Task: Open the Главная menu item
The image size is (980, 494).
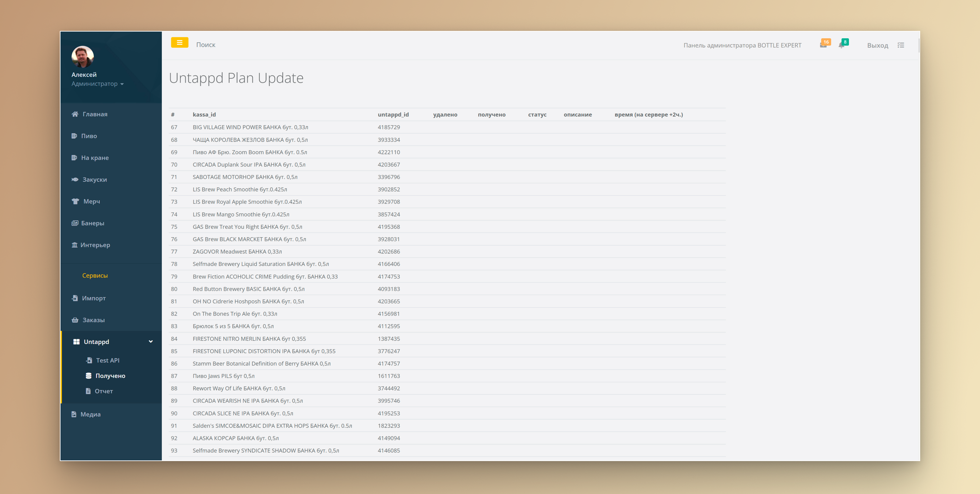Action: pos(111,114)
